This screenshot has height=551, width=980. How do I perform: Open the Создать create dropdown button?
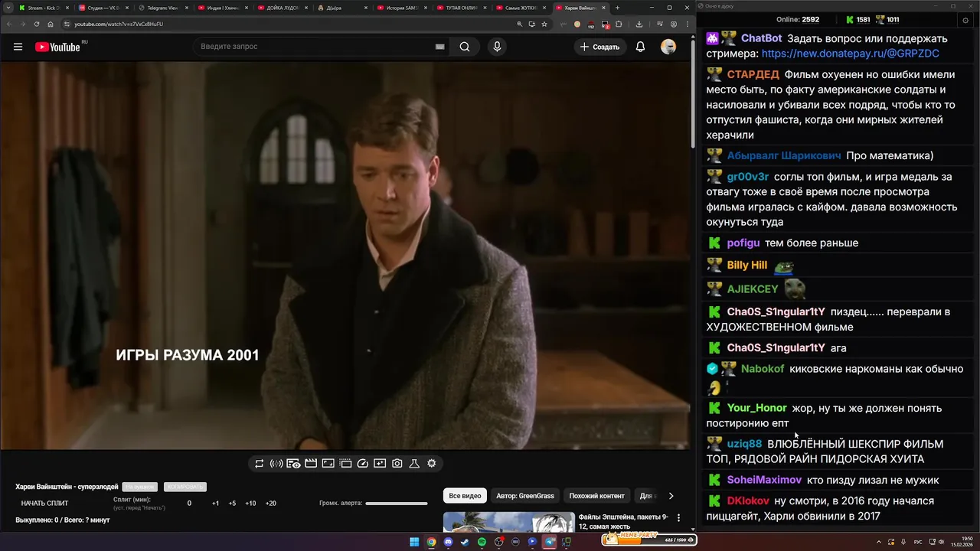click(600, 47)
